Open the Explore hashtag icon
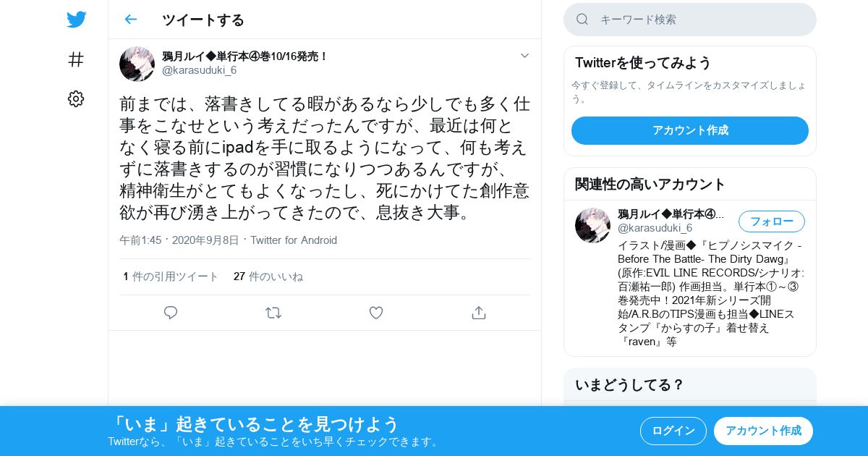 point(76,59)
